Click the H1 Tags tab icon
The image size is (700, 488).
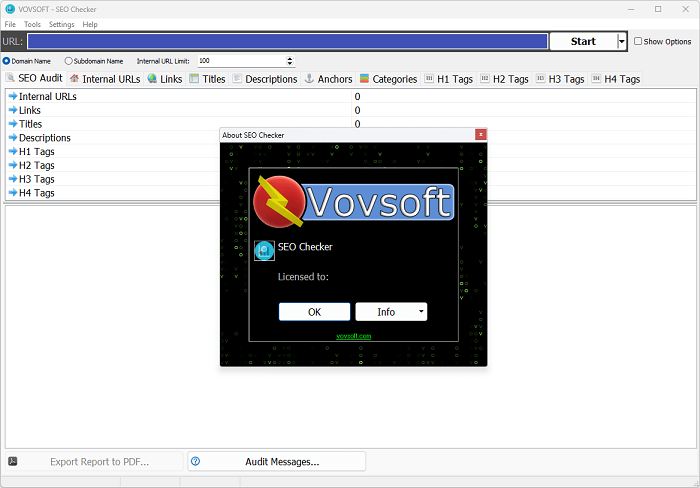coord(429,79)
